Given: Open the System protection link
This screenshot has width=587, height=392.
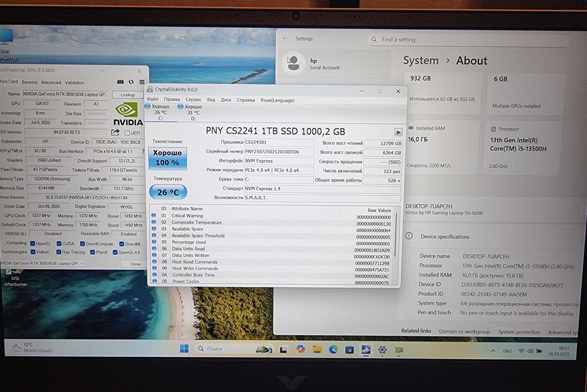Looking at the screenshot, I should pos(519,332).
